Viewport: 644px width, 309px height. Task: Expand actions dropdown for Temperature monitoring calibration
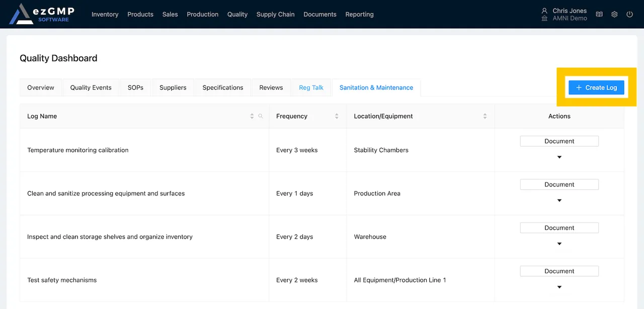pyautogui.click(x=559, y=157)
